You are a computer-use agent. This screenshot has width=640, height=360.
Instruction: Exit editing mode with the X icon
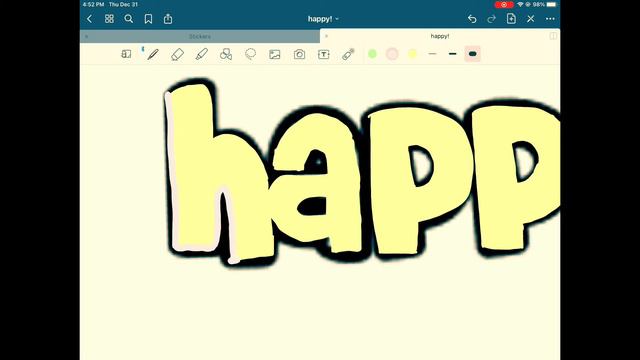pos(531,19)
